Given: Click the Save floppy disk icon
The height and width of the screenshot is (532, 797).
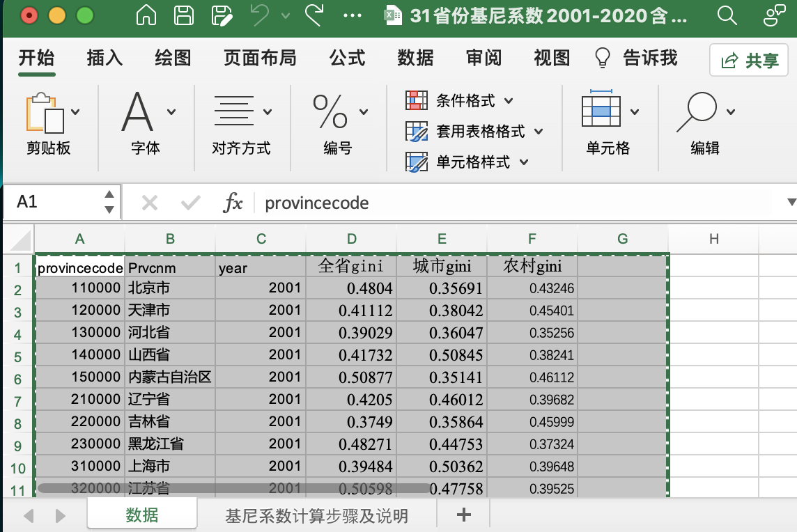Looking at the screenshot, I should [183, 15].
